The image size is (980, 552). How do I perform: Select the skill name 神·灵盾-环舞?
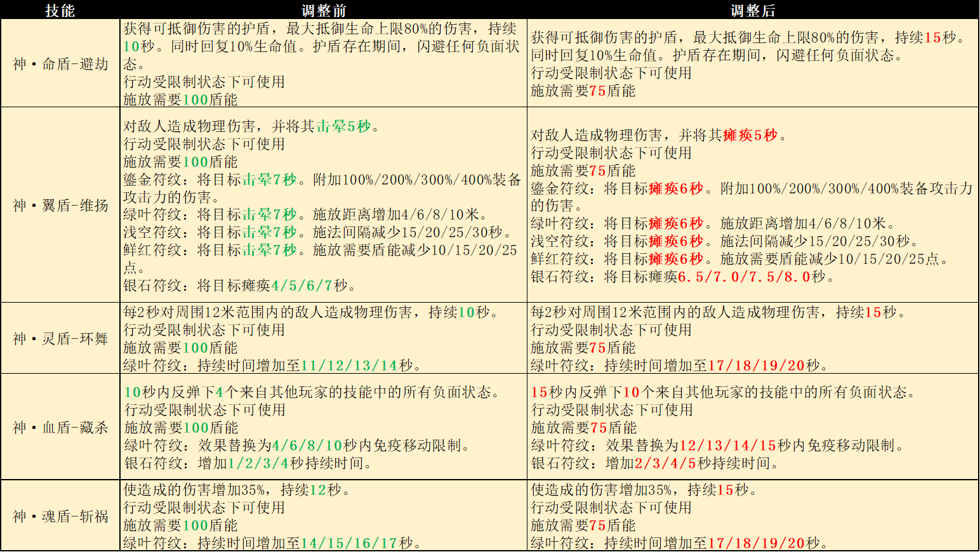pos(60,339)
